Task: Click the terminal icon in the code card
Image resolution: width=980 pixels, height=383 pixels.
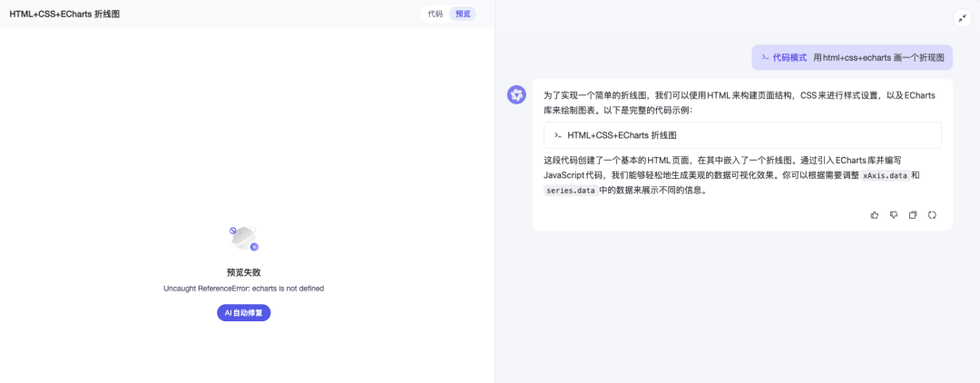Action: pos(557,135)
